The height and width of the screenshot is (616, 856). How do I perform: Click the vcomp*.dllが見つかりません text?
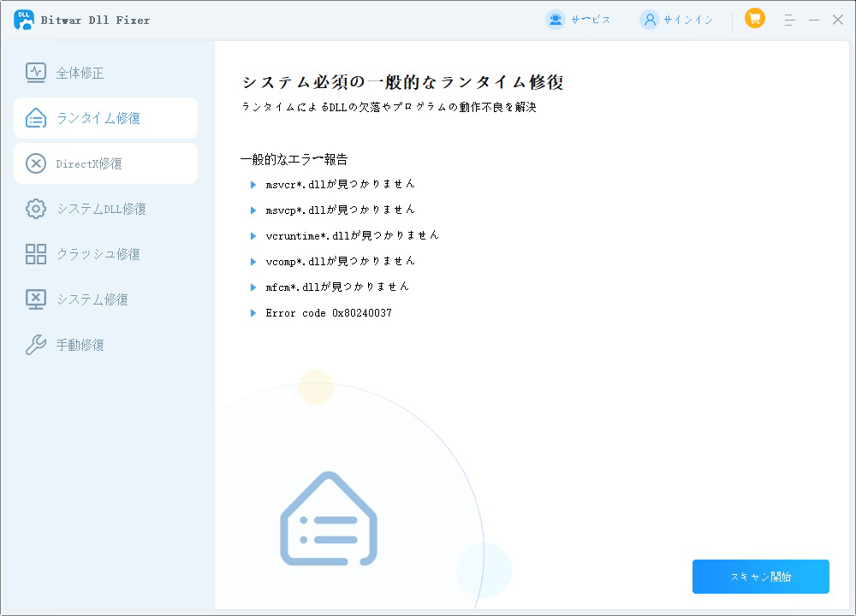click(x=340, y=261)
